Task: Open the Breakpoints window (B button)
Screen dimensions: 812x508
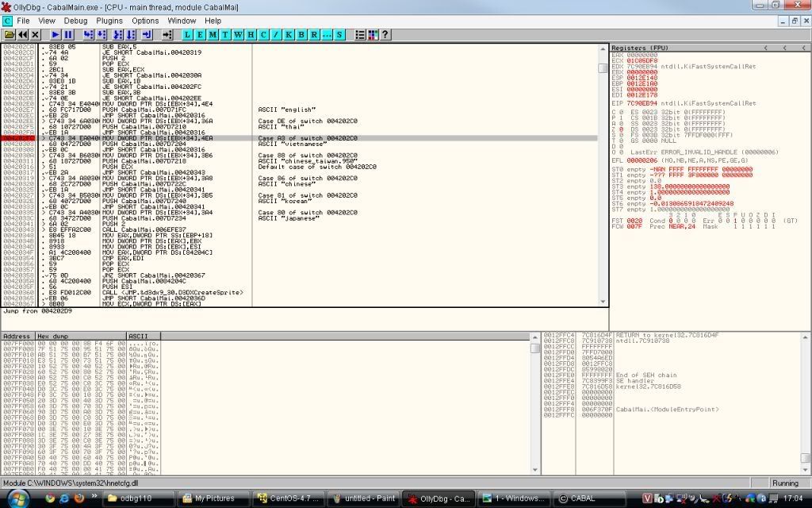Action: coord(301,35)
